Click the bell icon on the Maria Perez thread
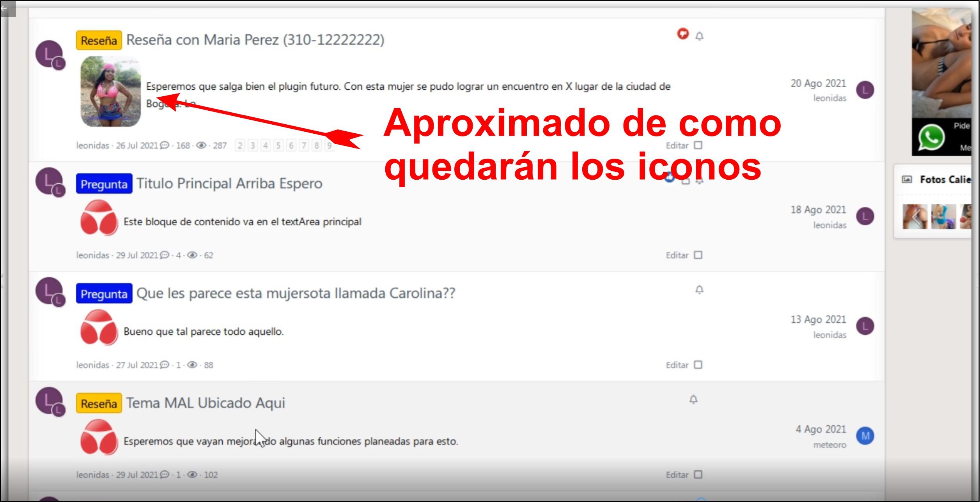The height and width of the screenshot is (502, 980). (699, 36)
